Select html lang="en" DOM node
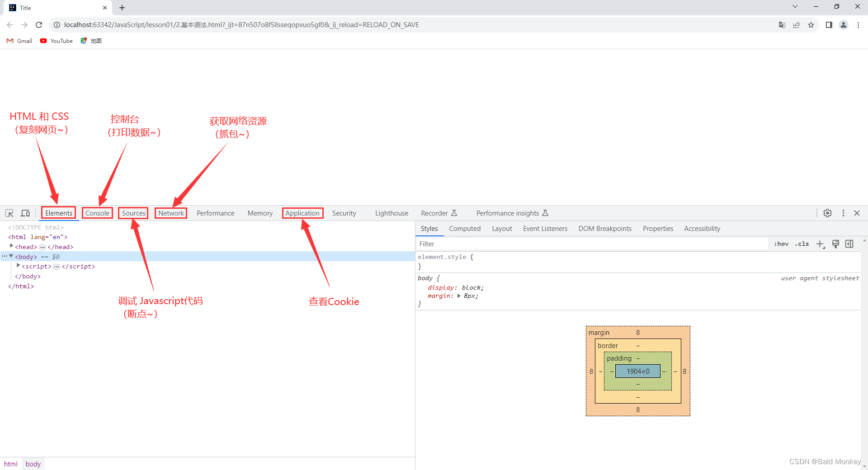868x470 pixels. (38, 237)
